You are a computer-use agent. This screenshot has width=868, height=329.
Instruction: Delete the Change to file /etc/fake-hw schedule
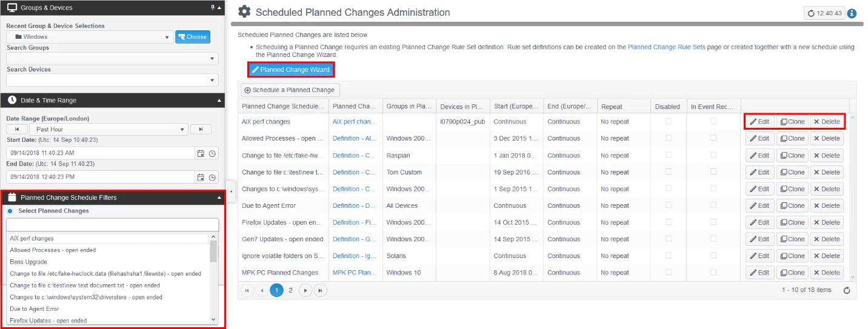(827, 156)
